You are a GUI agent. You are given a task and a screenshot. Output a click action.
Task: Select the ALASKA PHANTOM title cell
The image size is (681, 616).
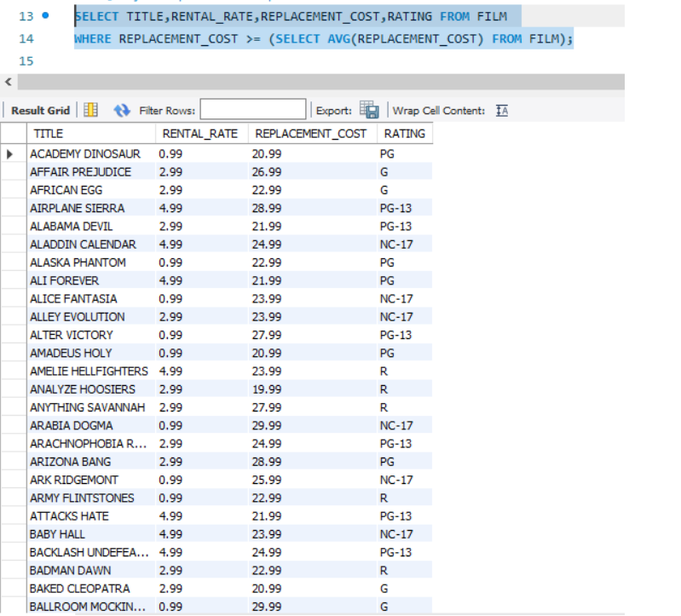[91, 262]
